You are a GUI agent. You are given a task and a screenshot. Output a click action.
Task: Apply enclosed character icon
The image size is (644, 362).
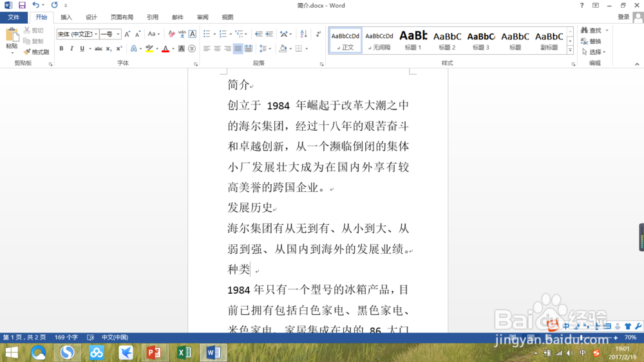click(x=192, y=49)
